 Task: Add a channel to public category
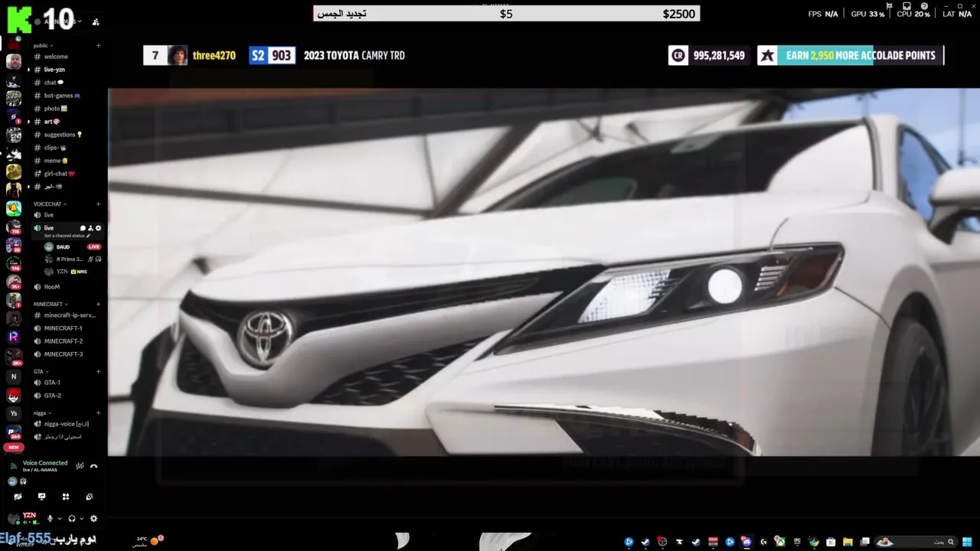pyautogui.click(x=98, y=46)
